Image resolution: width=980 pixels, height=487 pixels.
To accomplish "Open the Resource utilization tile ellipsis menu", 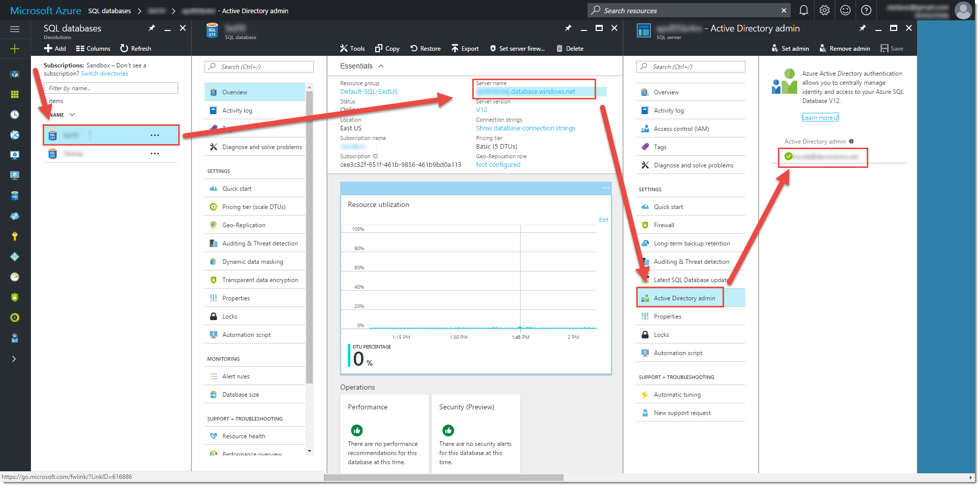I will tap(605, 188).
